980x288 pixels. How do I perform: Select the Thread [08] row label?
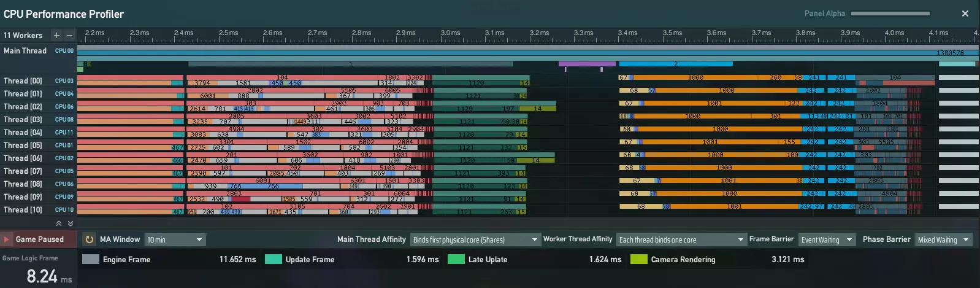[x=23, y=184]
